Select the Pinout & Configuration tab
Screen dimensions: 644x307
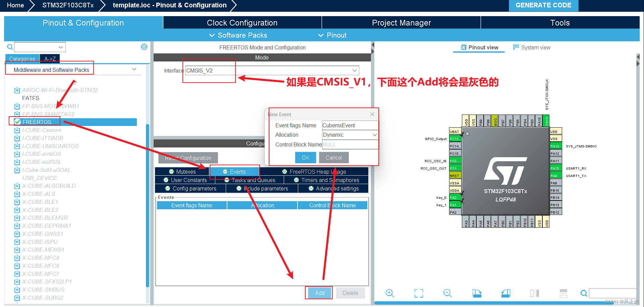tap(83, 23)
